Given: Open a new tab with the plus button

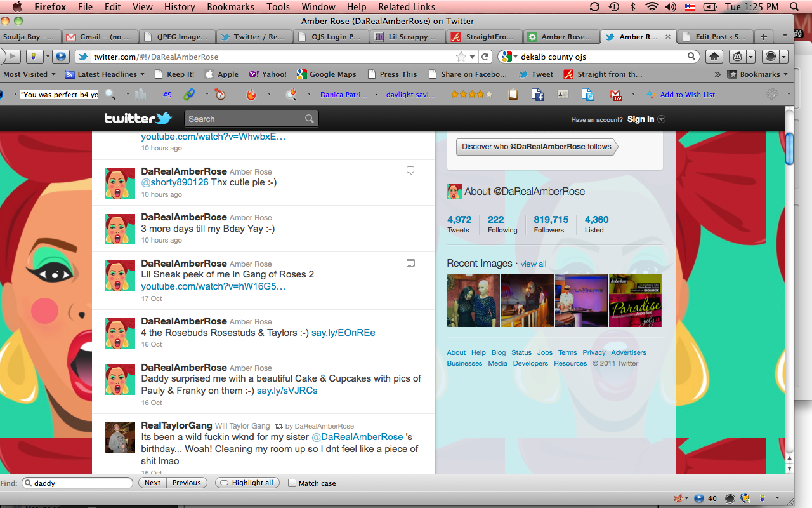Looking at the screenshot, I should 764,37.
